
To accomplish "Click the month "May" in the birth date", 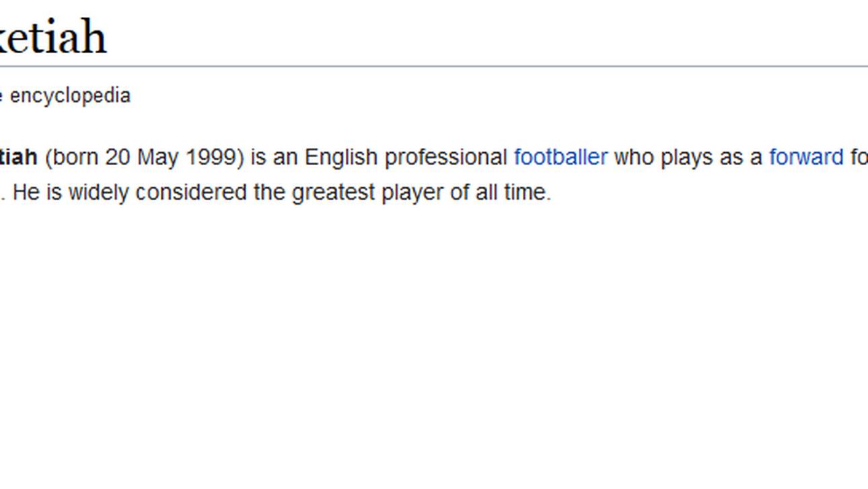I will tap(157, 158).
